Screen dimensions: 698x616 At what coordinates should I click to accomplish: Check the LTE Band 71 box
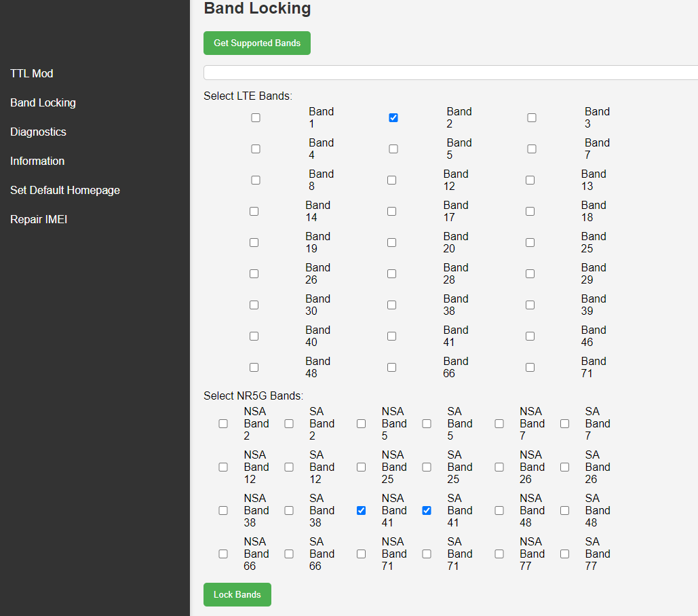pyautogui.click(x=530, y=368)
